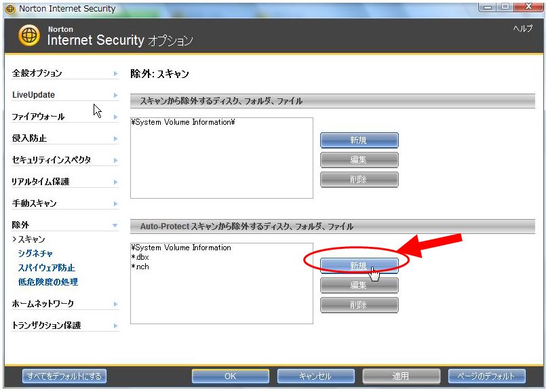The height and width of the screenshot is (392, 546).
Task: Click the キャンセル button
Action: 316,376
